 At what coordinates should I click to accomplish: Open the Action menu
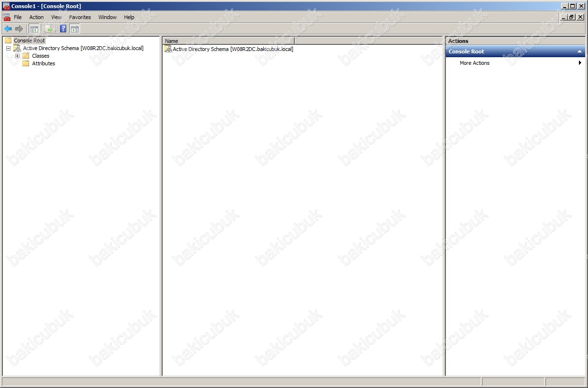[x=37, y=17]
